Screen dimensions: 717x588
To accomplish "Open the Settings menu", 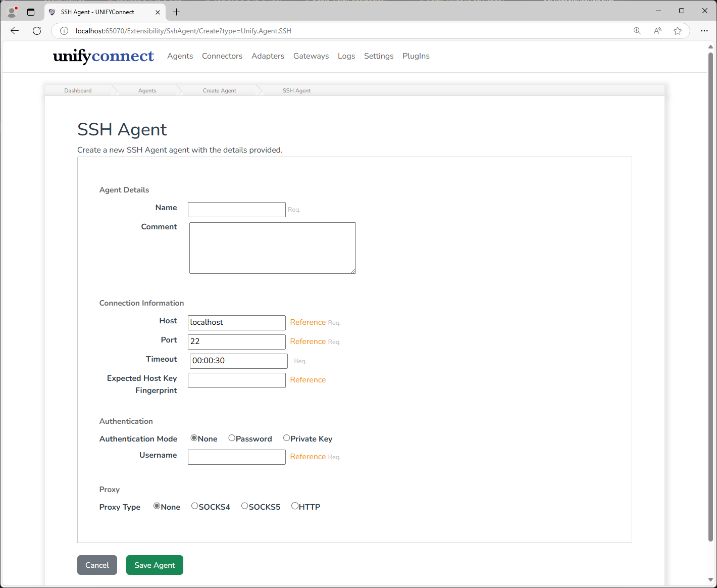I will (379, 56).
